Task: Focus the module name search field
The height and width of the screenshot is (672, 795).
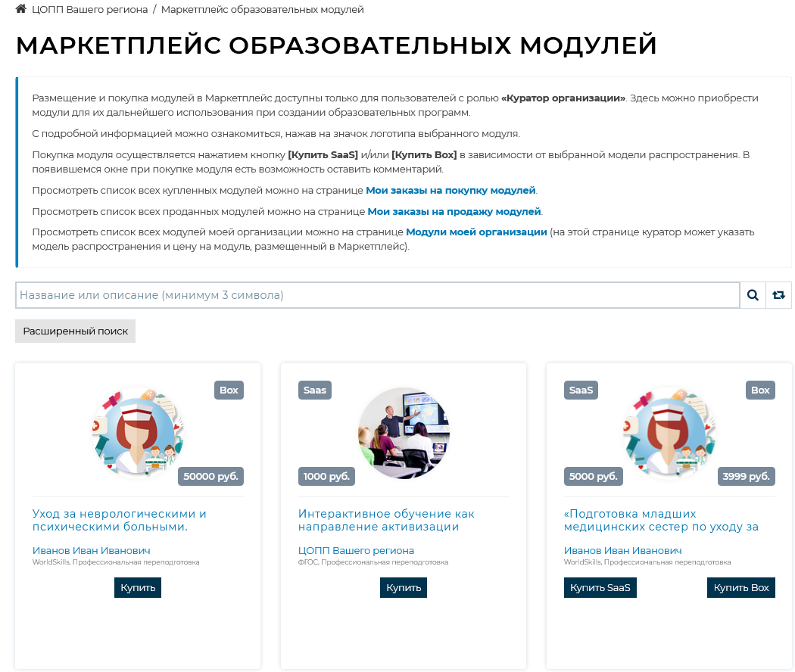Action: coord(377,295)
